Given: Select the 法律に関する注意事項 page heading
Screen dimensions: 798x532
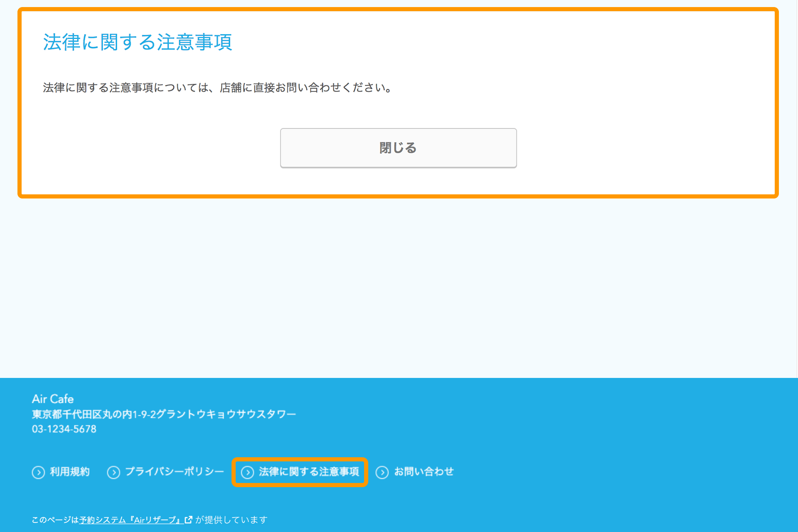Looking at the screenshot, I should [138, 42].
